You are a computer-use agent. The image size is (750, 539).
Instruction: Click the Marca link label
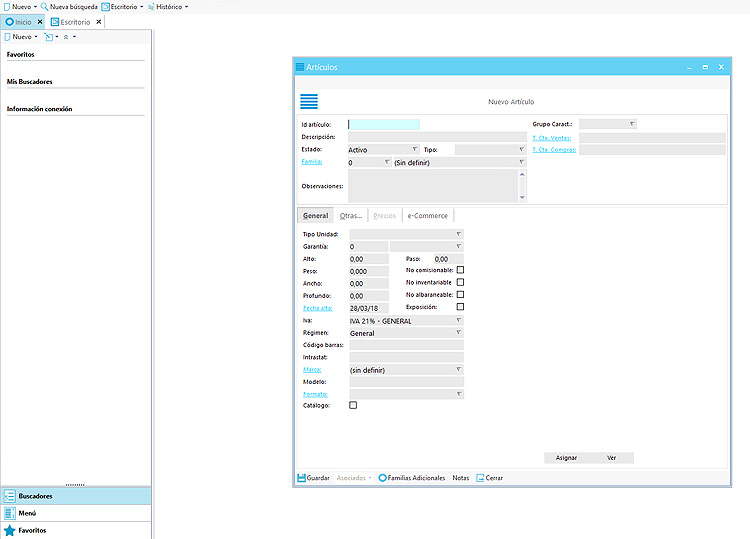312,370
